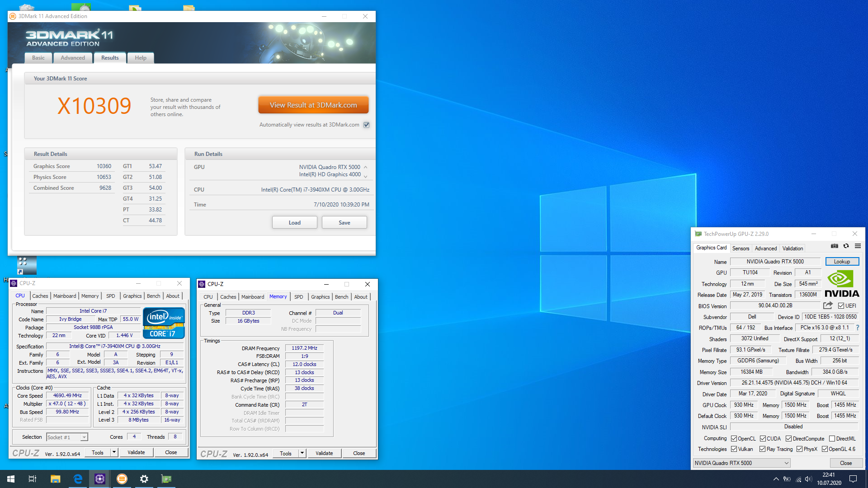Click the GPU-Z title bar icon
The height and width of the screenshot is (488, 868).
point(698,234)
